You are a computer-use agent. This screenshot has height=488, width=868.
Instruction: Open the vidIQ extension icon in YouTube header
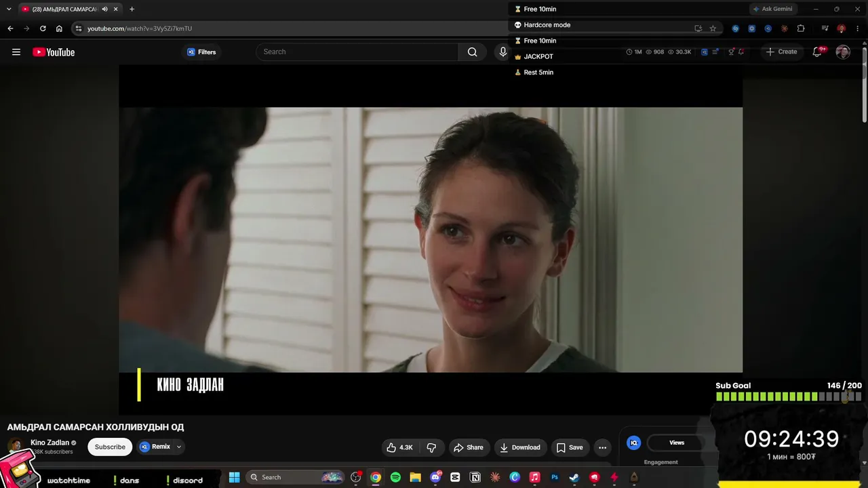point(705,52)
